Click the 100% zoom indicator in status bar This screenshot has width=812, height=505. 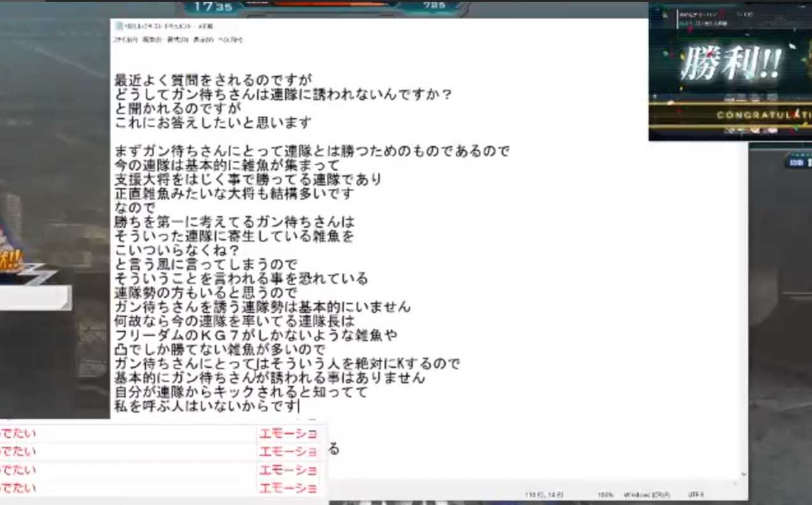click(605, 495)
